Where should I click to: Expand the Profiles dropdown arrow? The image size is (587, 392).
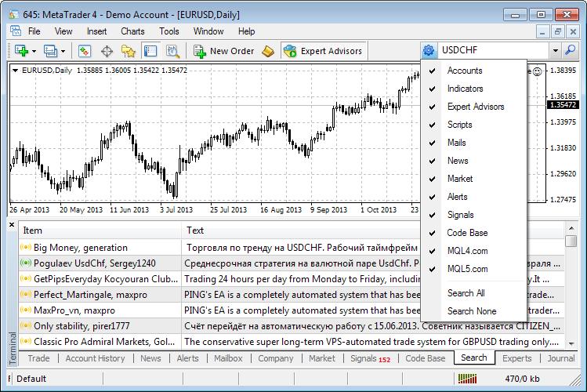63,51
